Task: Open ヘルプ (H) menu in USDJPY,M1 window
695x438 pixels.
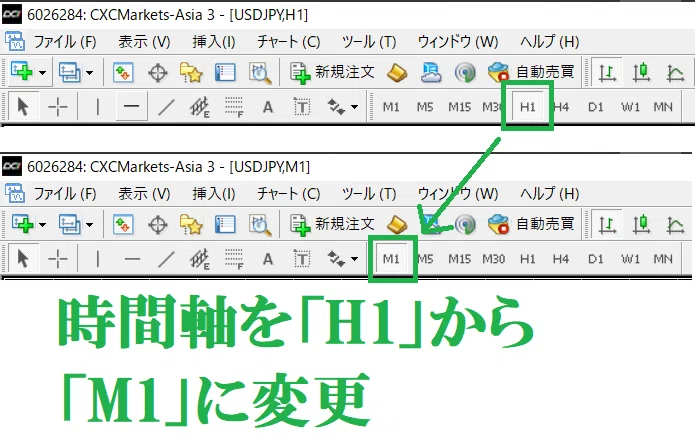Action: (x=550, y=194)
